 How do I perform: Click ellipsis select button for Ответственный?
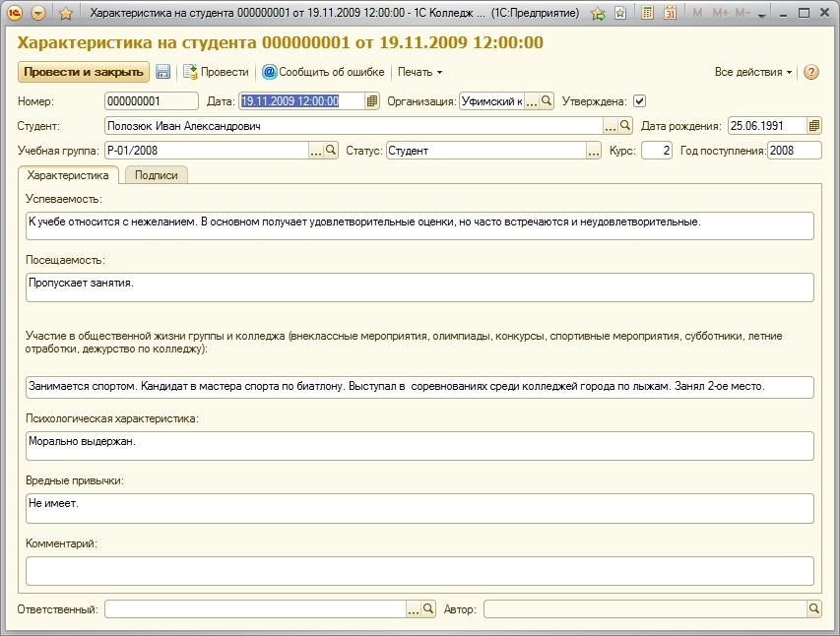414,609
